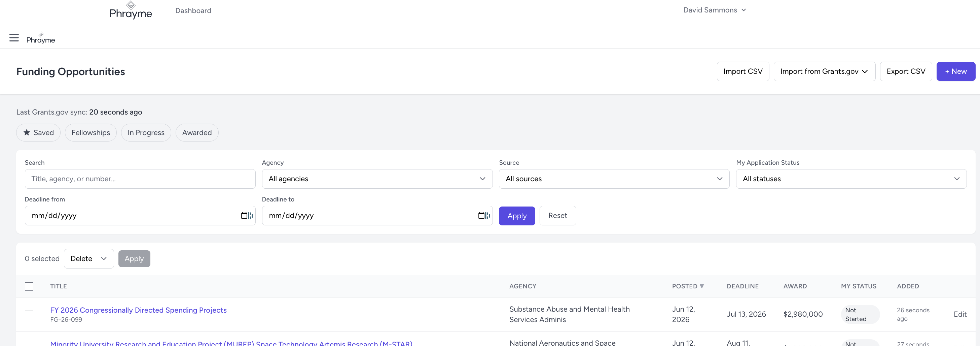
Task: Click the $2,980,000 award value
Action: click(803, 314)
